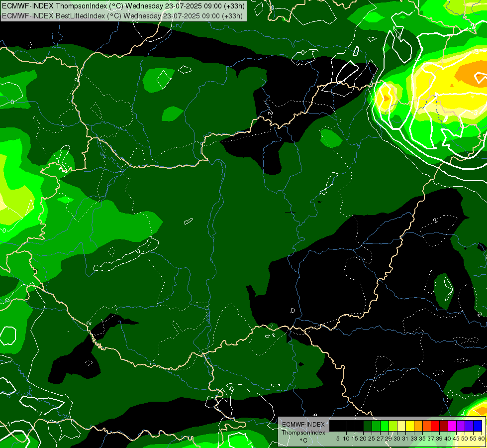Click legend scale value 45

click(x=457, y=439)
